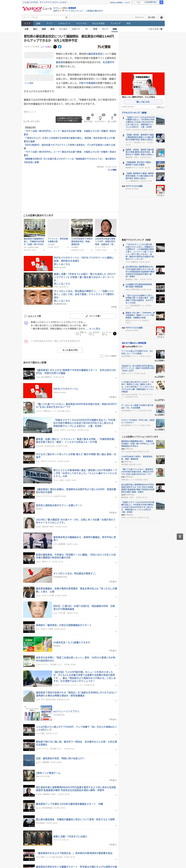Screen dimensions: 186x868
Task: Open settings via the gear icon
Action: click(161, 18)
